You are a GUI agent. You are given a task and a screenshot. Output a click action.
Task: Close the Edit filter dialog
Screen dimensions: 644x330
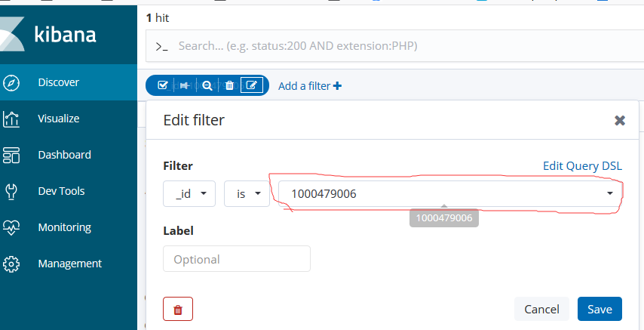[620, 120]
